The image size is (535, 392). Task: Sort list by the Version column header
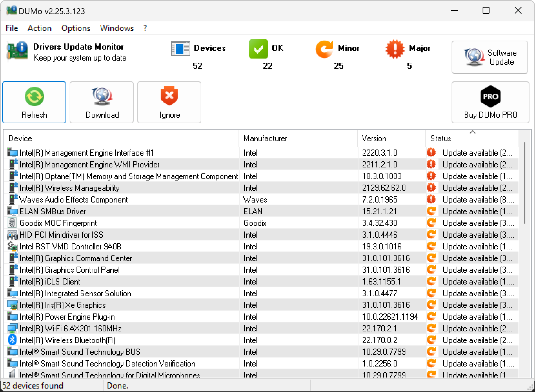[x=392, y=138]
